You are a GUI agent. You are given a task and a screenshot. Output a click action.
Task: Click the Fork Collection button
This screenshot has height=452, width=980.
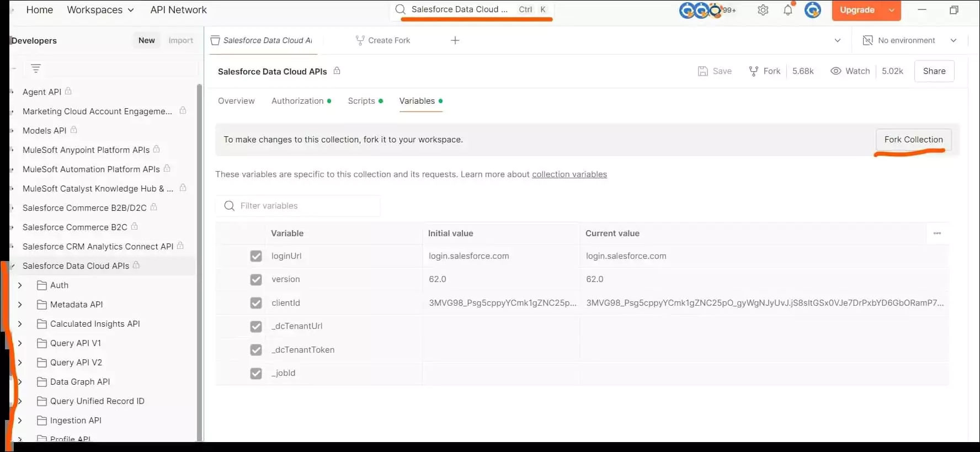[x=913, y=140]
